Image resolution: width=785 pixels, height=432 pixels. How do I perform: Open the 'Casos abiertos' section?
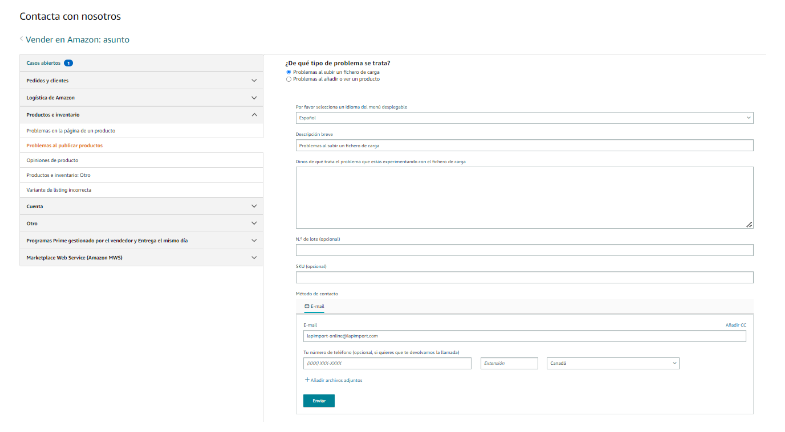tap(141, 63)
